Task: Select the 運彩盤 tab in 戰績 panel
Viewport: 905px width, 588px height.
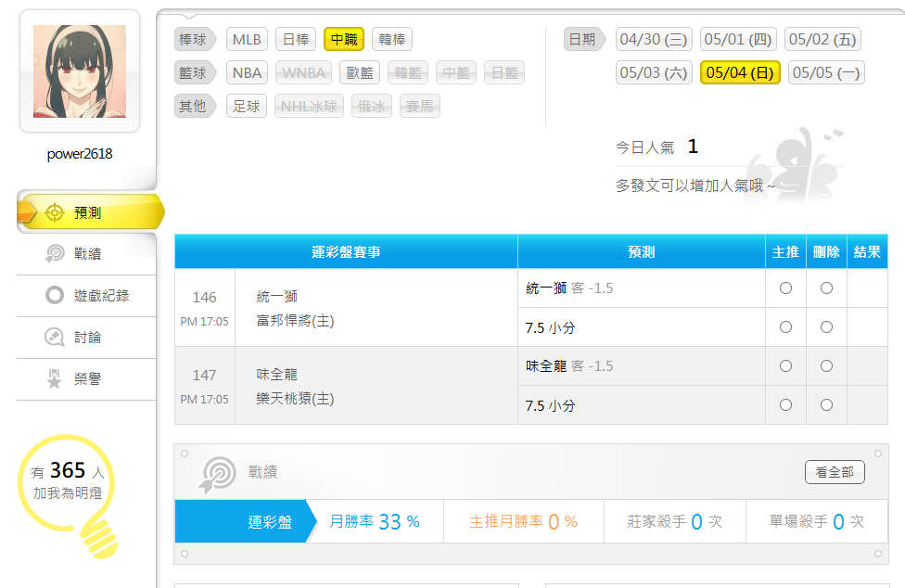Action: click(246, 521)
